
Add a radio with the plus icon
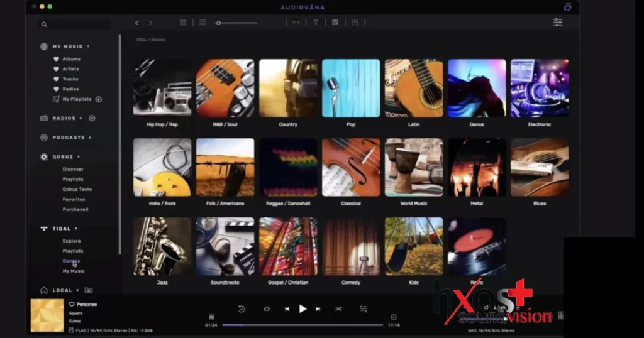[x=92, y=118]
